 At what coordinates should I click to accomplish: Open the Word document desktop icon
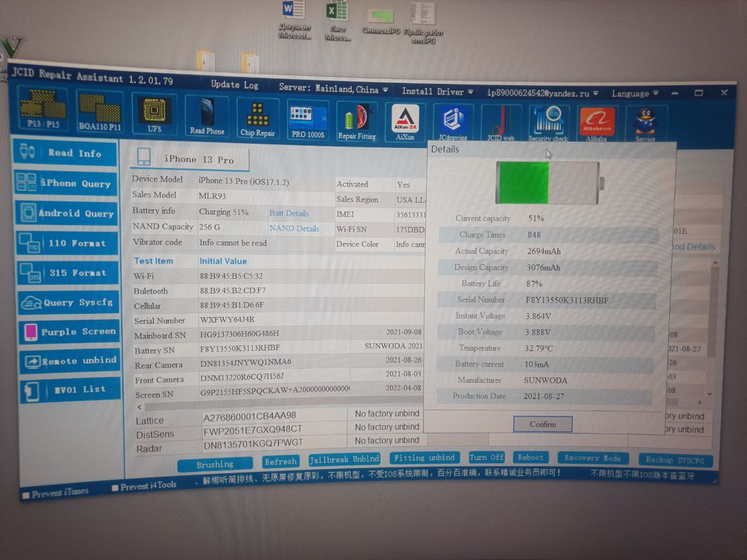pos(295,20)
